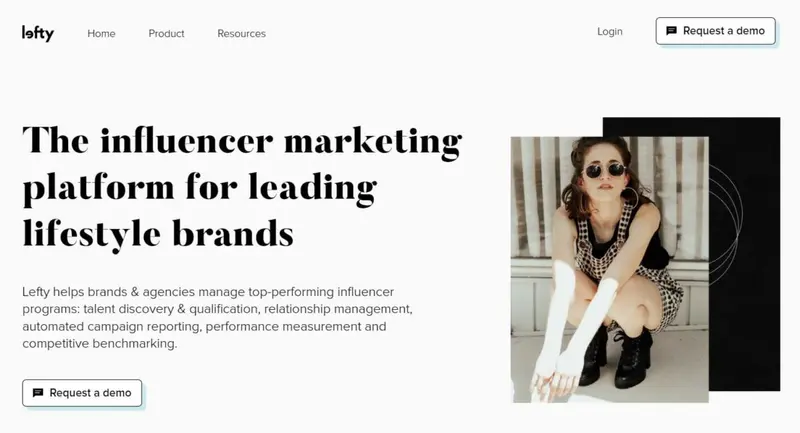Image resolution: width=800 pixels, height=433 pixels.
Task: Click the words "competitive benchmarking" in the description
Action: [x=98, y=343]
